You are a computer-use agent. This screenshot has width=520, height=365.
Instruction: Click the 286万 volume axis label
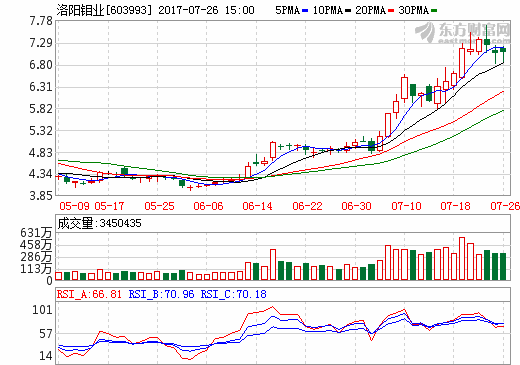(x=36, y=257)
